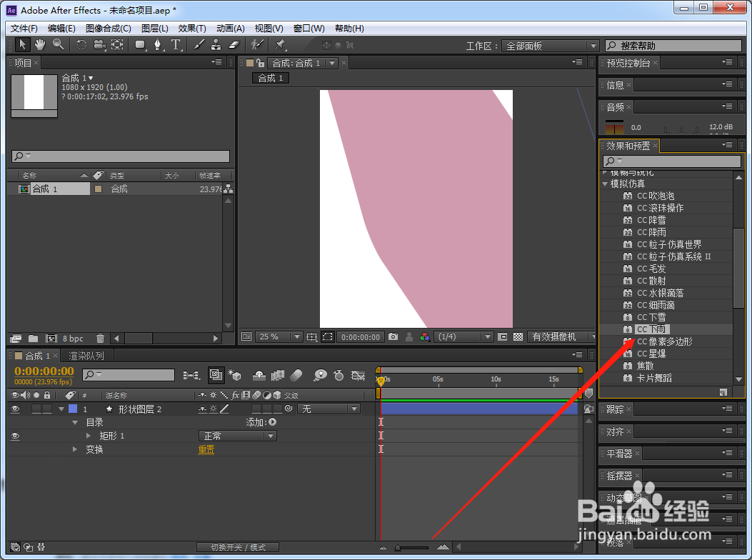Open the 图像合成(C) menu

pos(109,29)
